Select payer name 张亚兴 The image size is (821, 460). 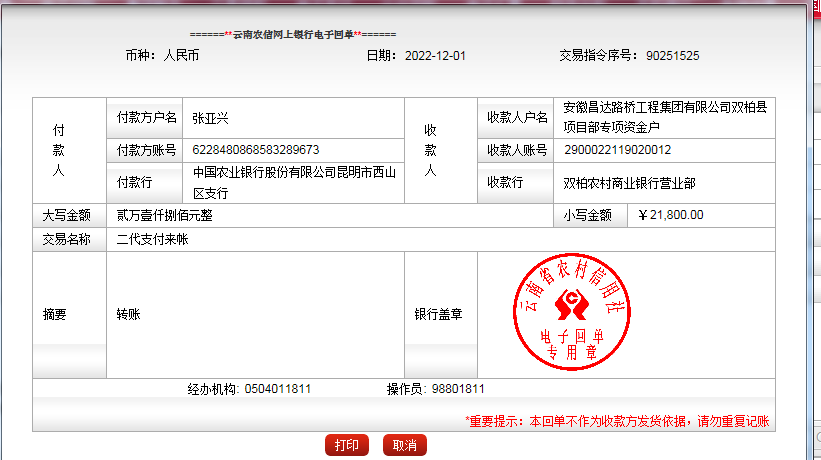(x=211, y=118)
